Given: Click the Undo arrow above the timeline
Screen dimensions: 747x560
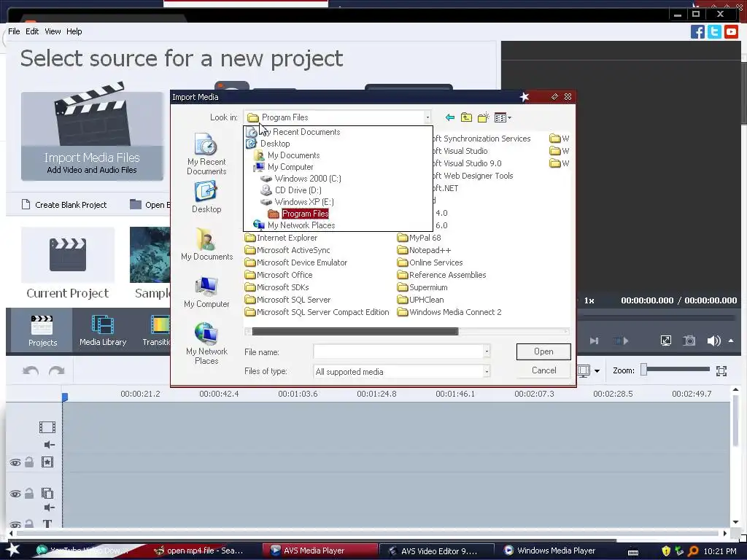Looking at the screenshot, I should (31, 370).
